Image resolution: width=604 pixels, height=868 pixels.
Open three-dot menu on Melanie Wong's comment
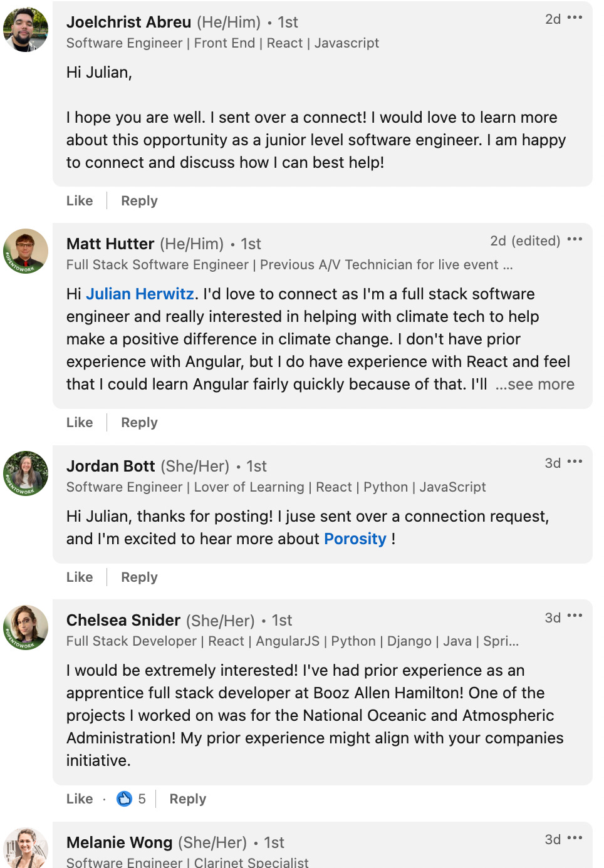(x=575, y=839)
